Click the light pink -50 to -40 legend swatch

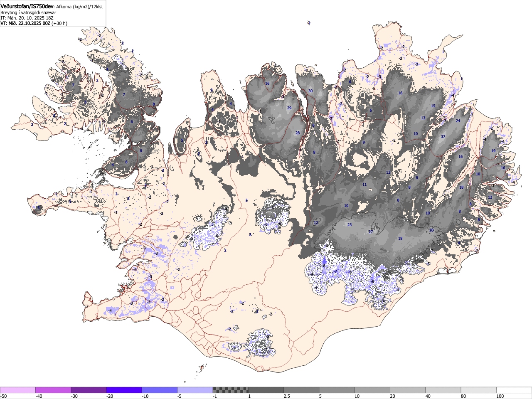click(17, 390)
